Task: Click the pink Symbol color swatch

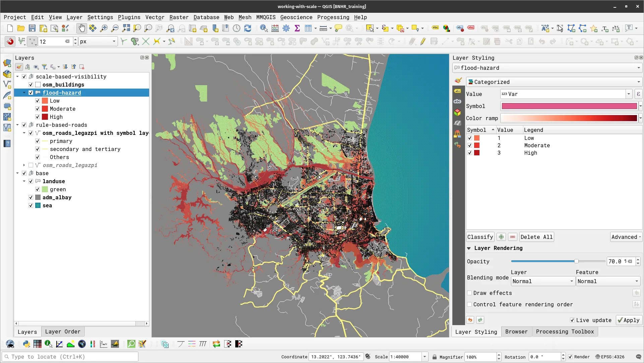Action: tap(569, 106)
